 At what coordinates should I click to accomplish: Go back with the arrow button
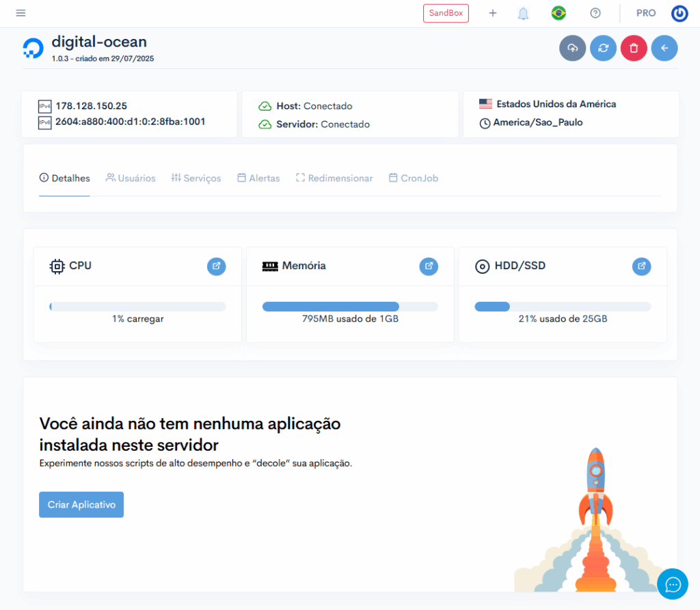[664, 48]
